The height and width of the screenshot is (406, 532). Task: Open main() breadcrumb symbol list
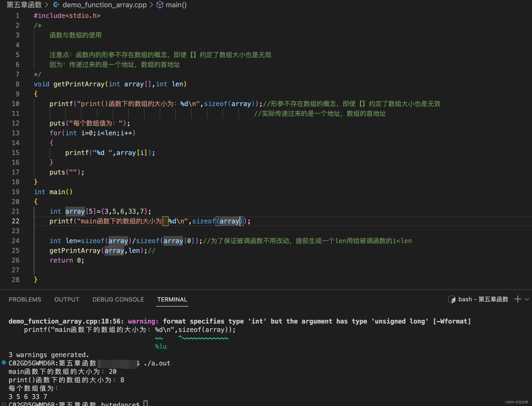coord(176,5)
